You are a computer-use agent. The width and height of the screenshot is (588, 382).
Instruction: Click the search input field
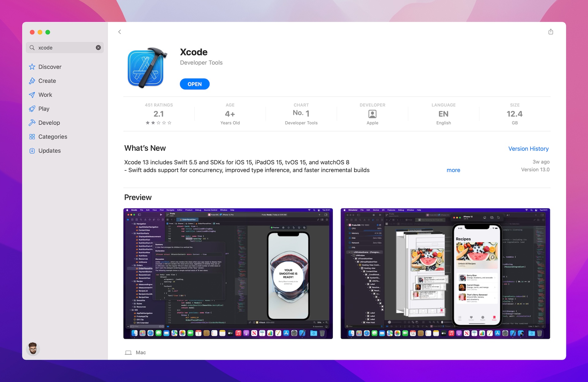(65, 47)
